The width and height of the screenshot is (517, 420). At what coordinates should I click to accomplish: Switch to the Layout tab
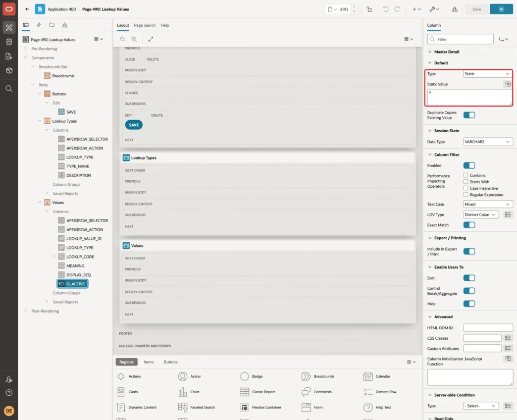pyautogui.click(x=123, y=25)
